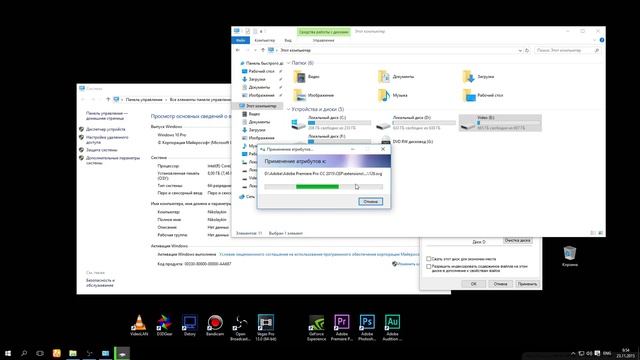Open the VLC VideoLAN desktop shortcut
Image resolution: width=640 pixels, height=360 pixels.
tap(139, 325)
